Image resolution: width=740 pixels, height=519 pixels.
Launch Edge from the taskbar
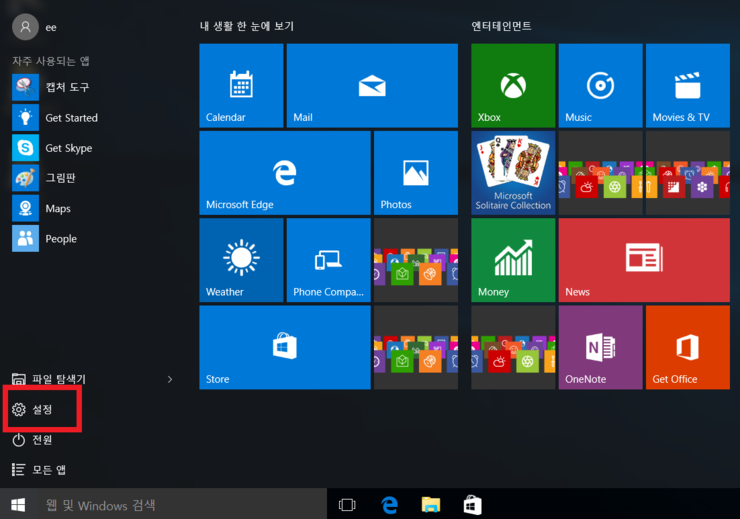[389, 505]
